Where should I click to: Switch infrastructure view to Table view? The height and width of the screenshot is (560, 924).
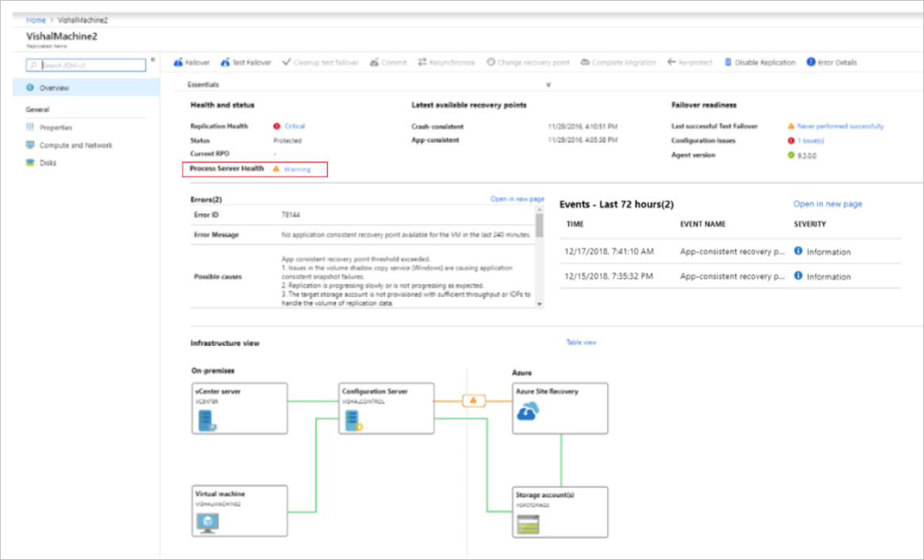(x=582, y=342)
